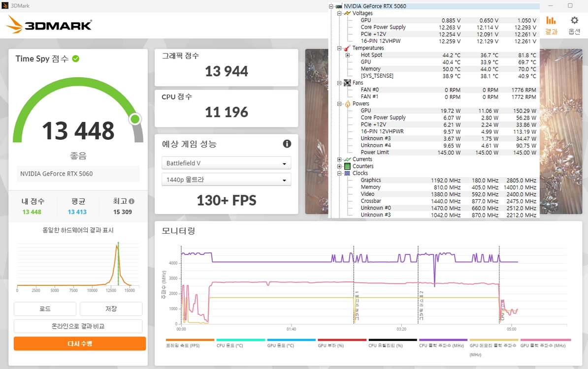Collapse the Voltages tree section
Viewport: 588px width, 369px height.
(339, 13)
